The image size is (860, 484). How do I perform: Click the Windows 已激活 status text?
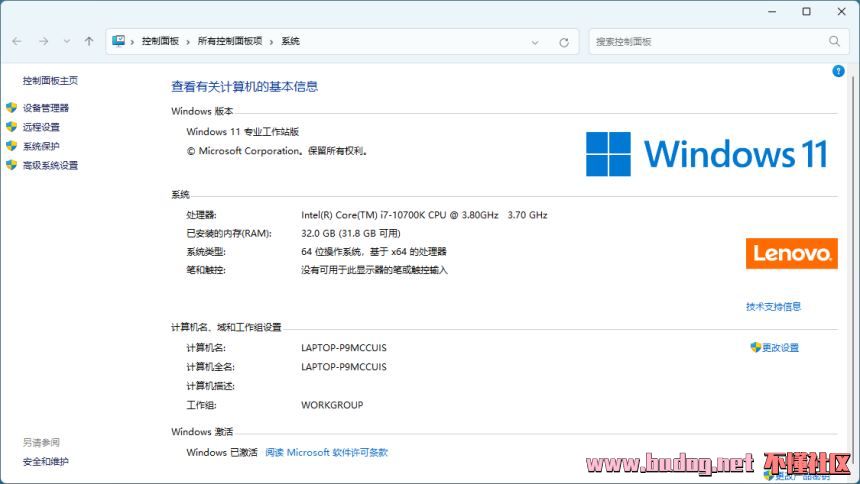pos(222,453)
